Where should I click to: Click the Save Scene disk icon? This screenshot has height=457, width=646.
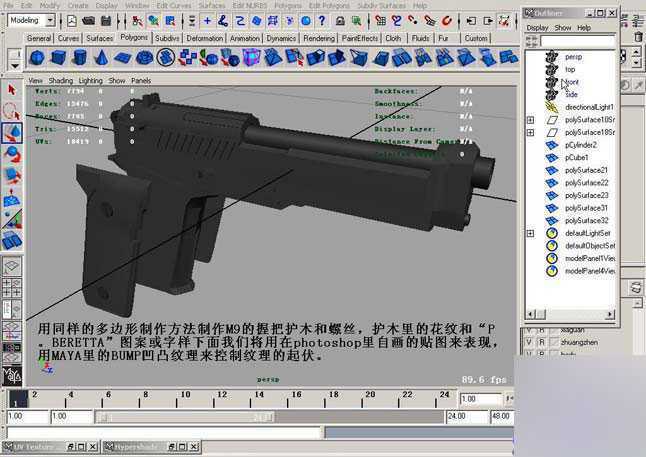[106, 20]
